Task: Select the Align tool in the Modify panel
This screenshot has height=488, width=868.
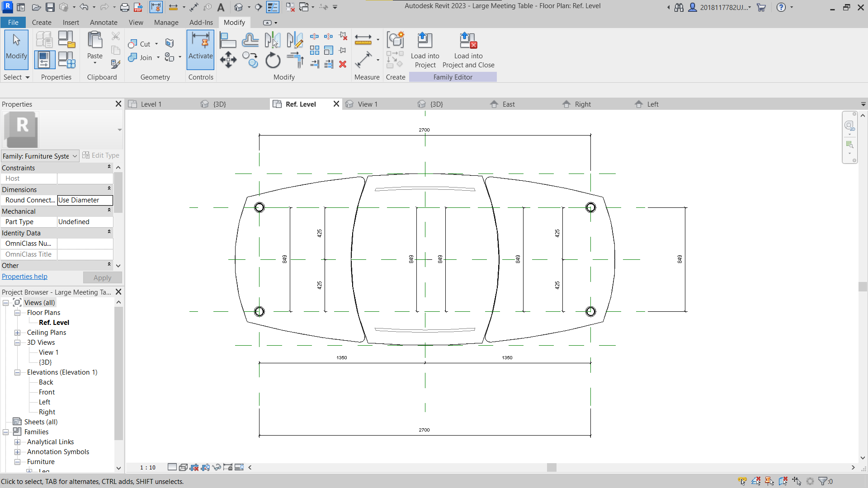Action: (228, 40)
